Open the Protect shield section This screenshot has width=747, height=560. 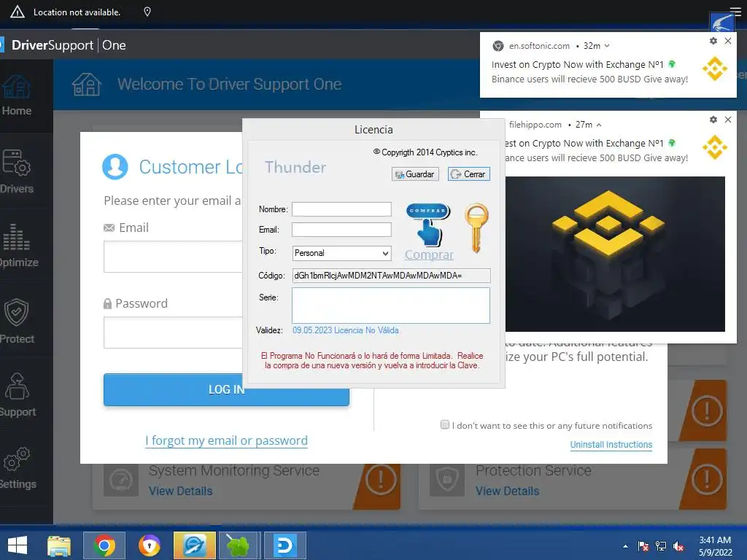tap(18, 321)
